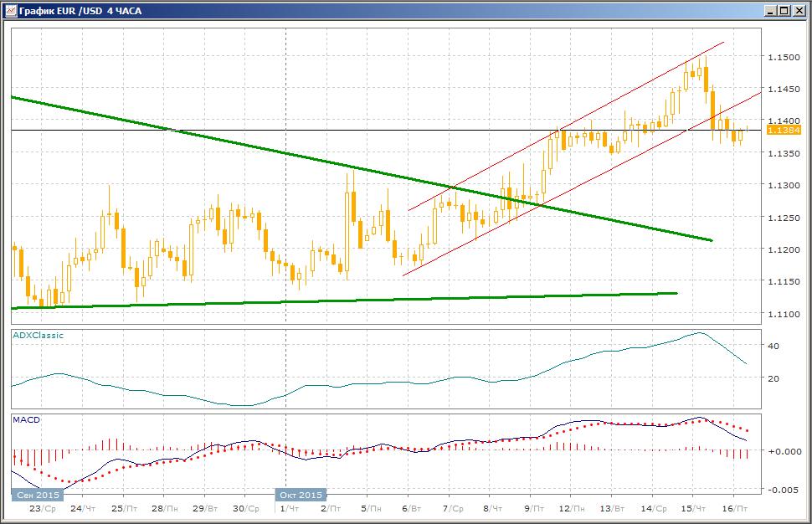Select the ADXClassic indicator label
The width and height of the screenshot is (812, 524).
[x=38, y=335]
